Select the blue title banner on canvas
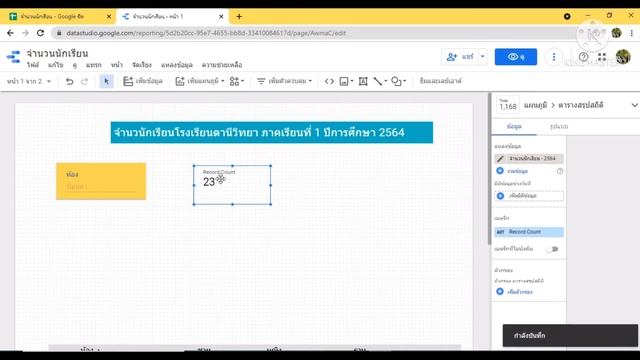The height and width of the screenshot is (360, 640). 272,132
